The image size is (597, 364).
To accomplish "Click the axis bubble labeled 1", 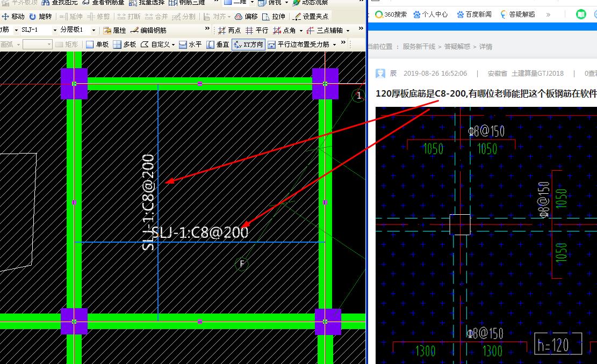I will click(x=358, y=96).
